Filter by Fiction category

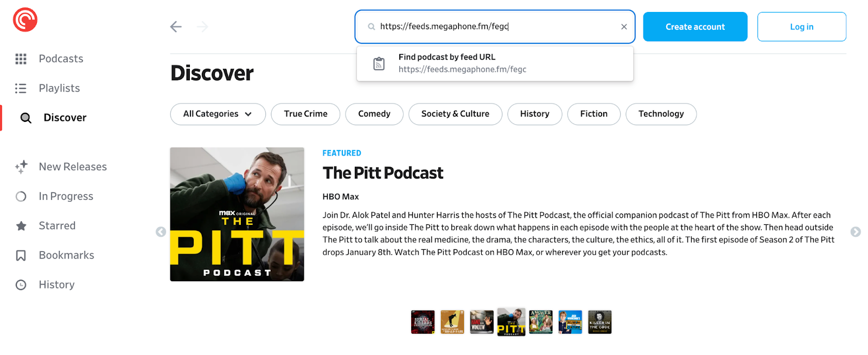tap(594, 114)
